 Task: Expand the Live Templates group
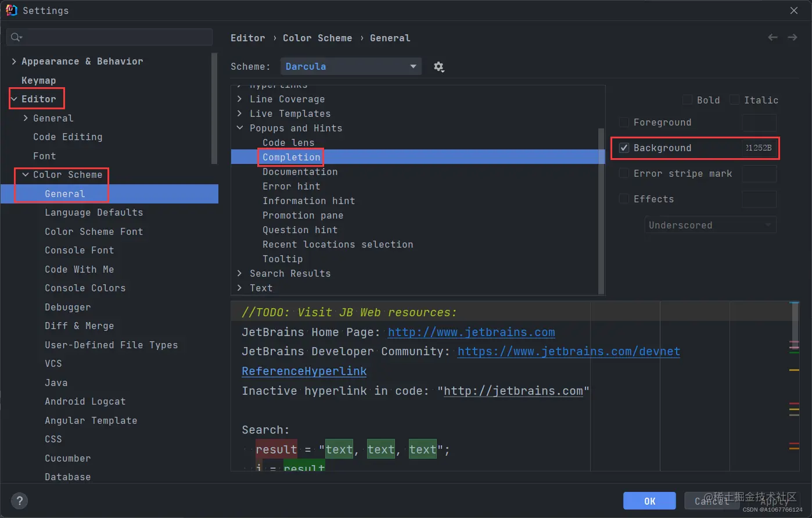click(x=239, y=113)
